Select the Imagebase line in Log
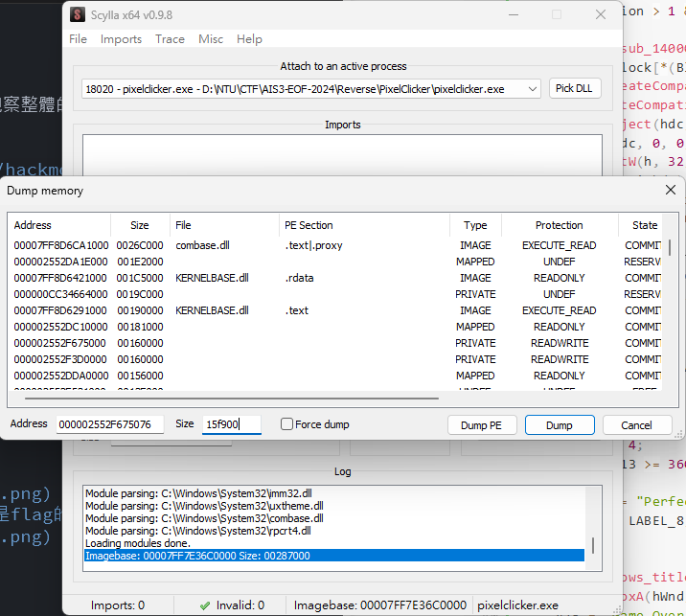This screenshot has height=616, width=686. (334, 556)
